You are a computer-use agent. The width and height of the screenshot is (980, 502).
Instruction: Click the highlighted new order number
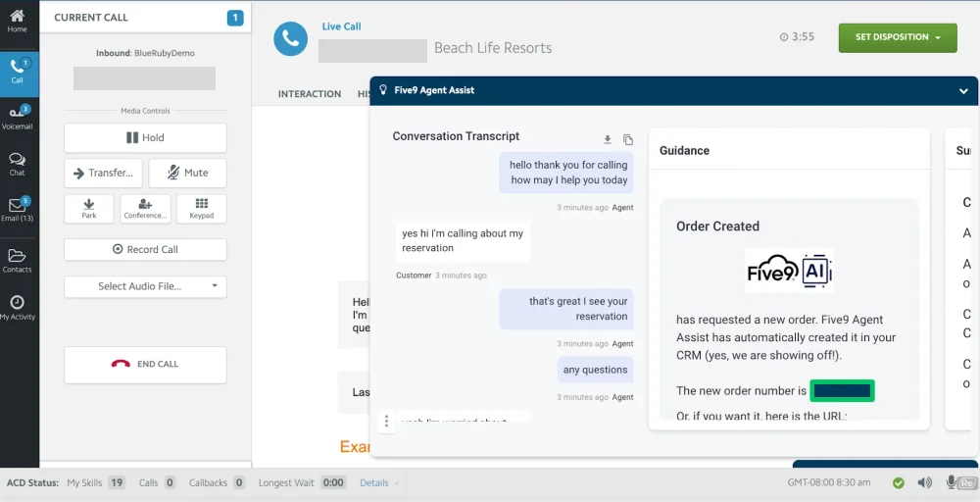point(842,391)
